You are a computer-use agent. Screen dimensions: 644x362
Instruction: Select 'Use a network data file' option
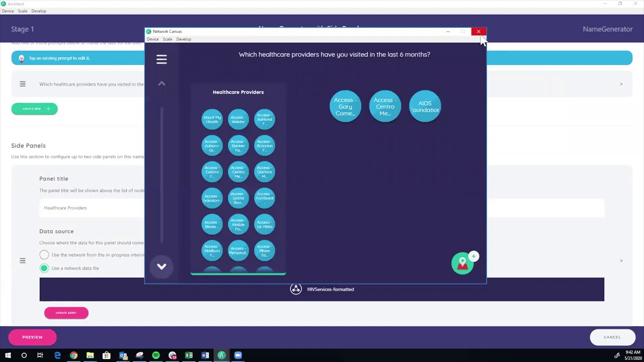[44, 268]
